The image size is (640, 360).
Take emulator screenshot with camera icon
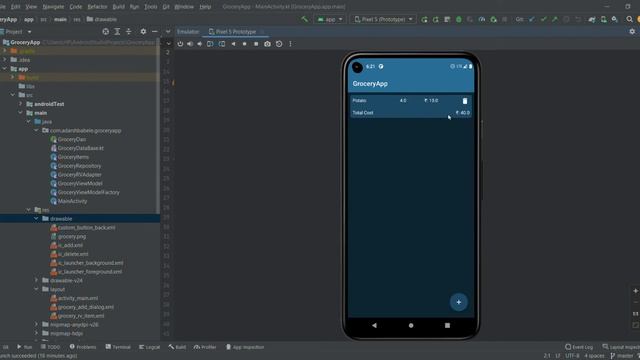pyautogui.click(x=267, y=44)
